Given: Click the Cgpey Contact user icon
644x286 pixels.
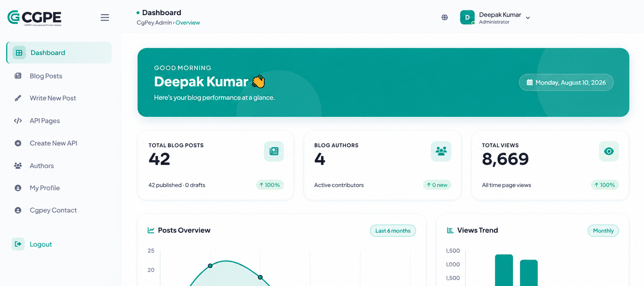Looking at the screenshot, I should coord(18,210).
